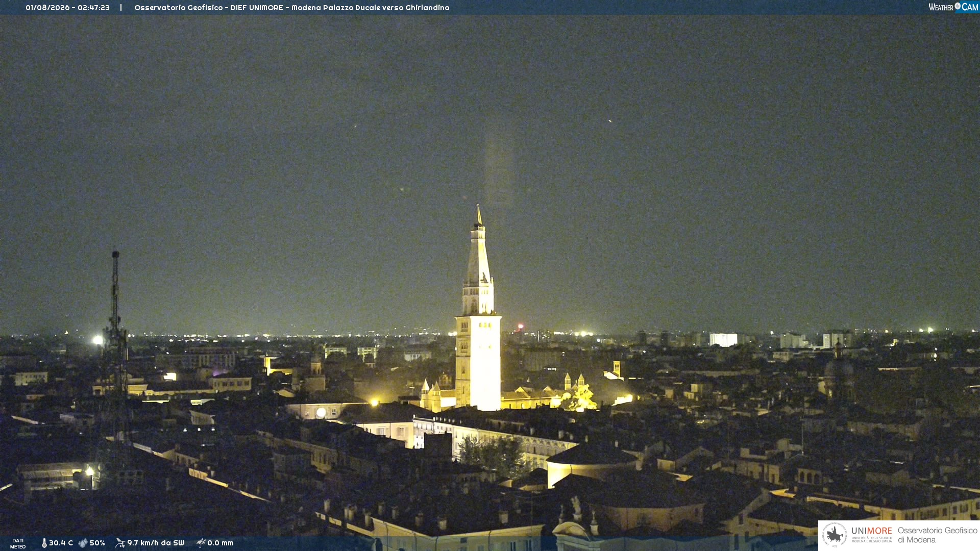Click the '30.4 C' temperature value

(x=61, y=543)
